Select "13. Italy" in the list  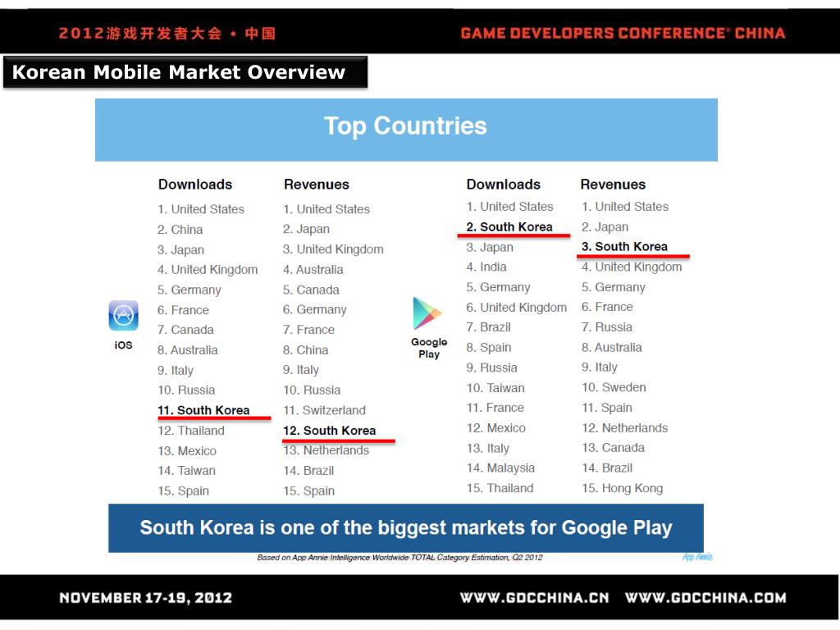(x=487, y=449)
